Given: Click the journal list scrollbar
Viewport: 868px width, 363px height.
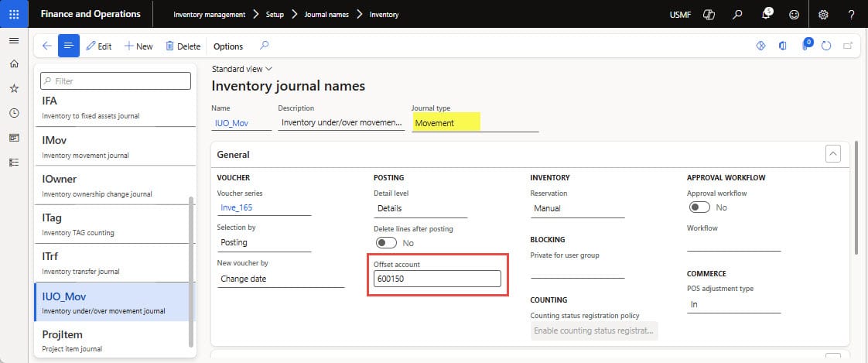Looking at the screenshot, I should (x=193, y=271).
